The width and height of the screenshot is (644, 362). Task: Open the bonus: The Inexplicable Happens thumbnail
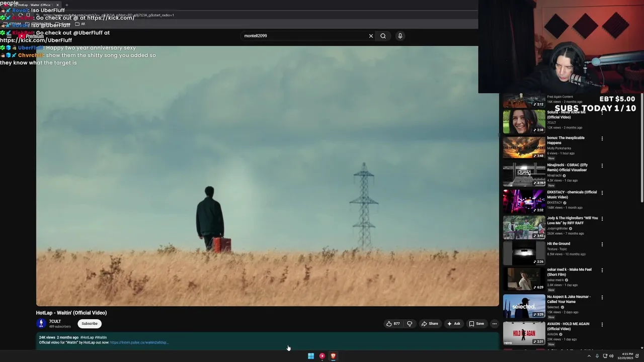pyautogui.click(x=524, y=147)
